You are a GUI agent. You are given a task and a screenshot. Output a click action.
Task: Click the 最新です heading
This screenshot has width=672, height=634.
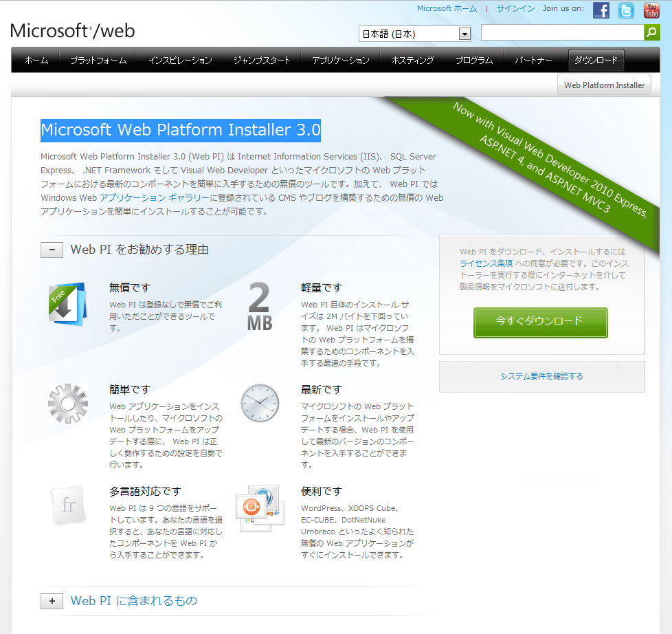click(322, 389)
